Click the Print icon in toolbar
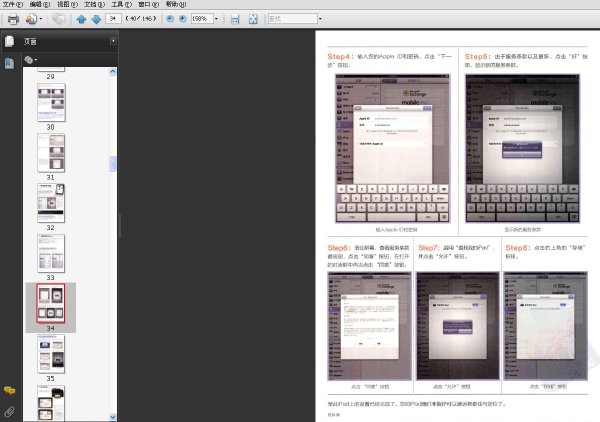The image size is (600, 422). click(13, 19)
